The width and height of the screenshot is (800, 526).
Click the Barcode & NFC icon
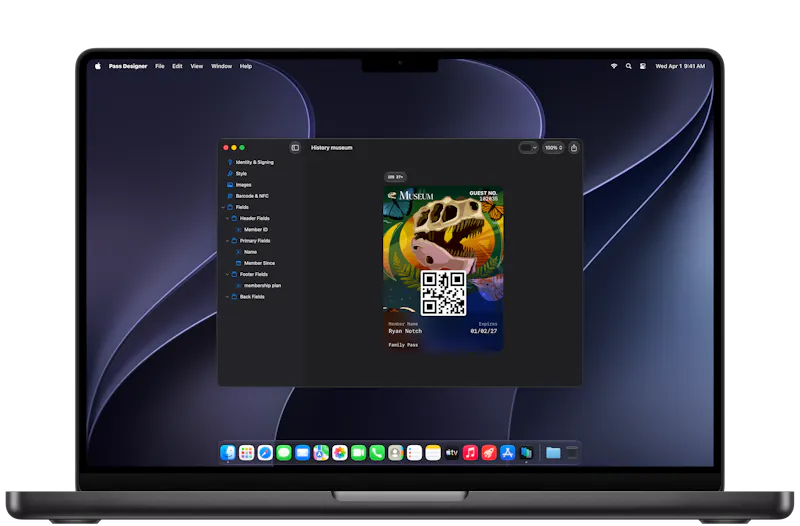[230, 196]
